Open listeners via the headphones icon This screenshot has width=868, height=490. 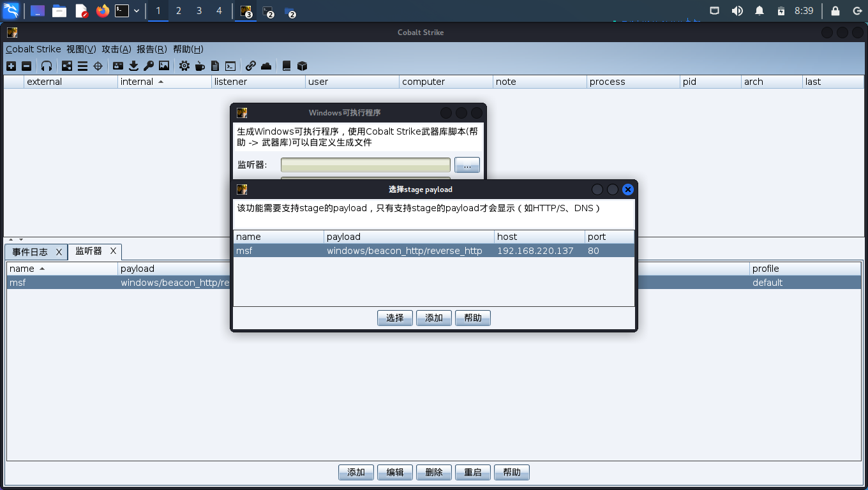tap(47, 66)
